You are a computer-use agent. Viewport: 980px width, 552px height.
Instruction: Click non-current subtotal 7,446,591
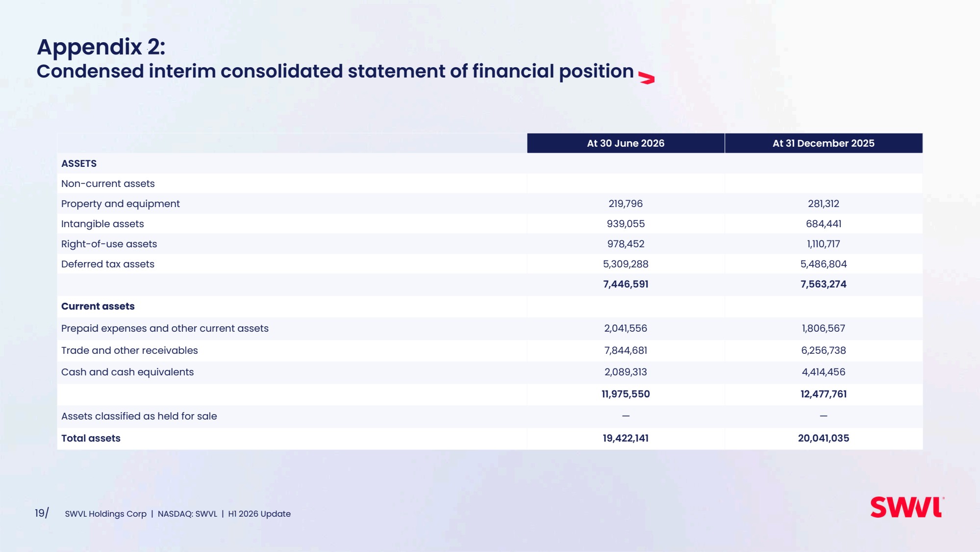tap(626, 284)
